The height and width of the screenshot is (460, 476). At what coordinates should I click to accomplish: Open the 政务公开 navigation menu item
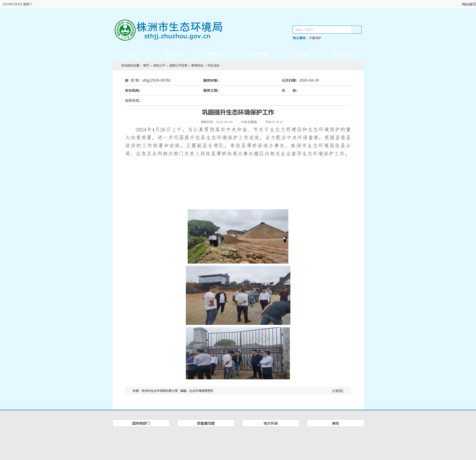coord(175,54)
